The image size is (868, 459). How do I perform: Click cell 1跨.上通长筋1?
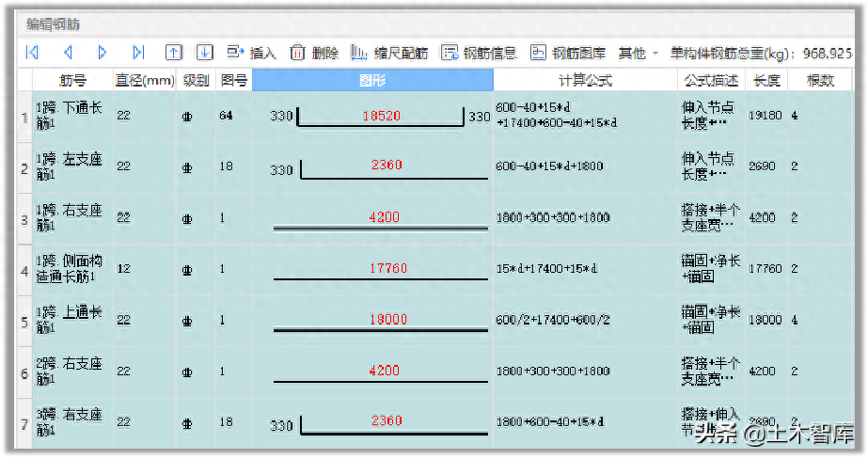(73, 320)
